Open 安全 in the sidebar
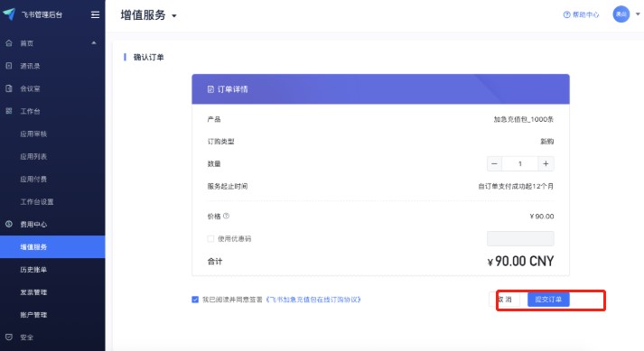Viewport: 644px width, 351px height. coord(27,337)
